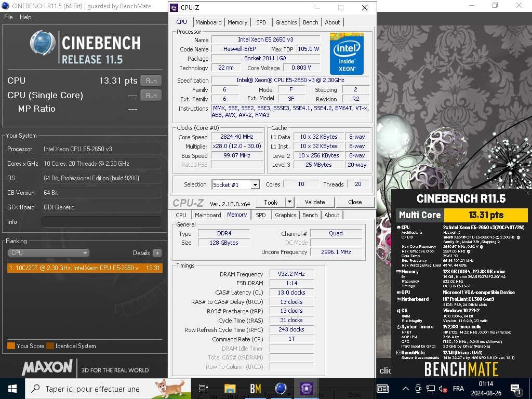Activate the CPU-Z taskbar icon
Image resolution: width=532 pixels, height=399 pixels.
coord(306,389)
